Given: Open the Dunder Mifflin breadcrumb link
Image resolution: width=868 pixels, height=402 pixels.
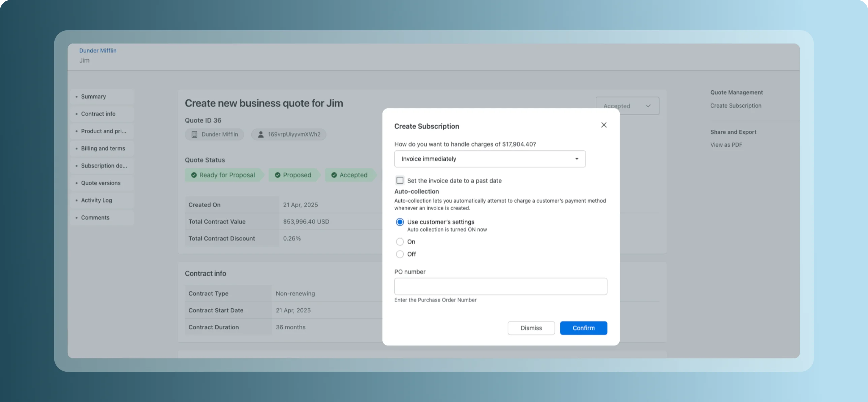Looking at the screenshot, I should [98, 51].
